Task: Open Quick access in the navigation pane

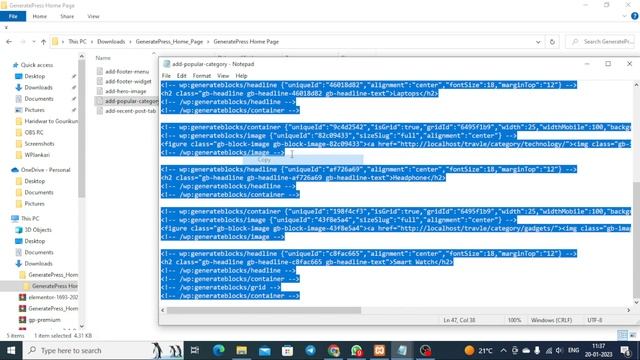Action: click(33, 65)
